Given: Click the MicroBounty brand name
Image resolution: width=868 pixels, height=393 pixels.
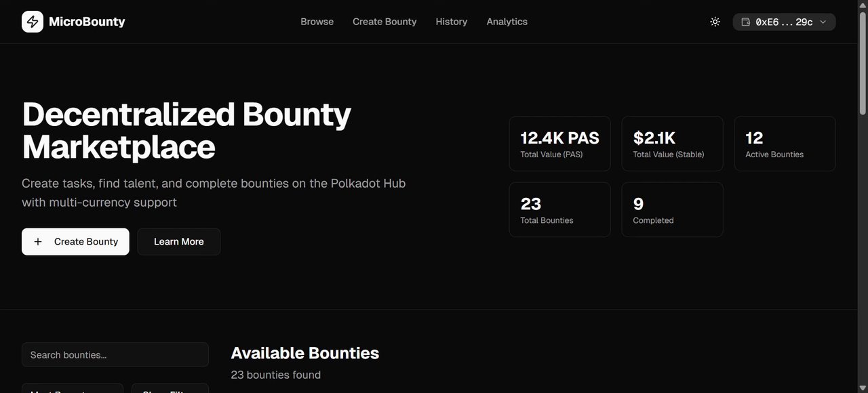Looking at the screenshot, I should [87, 22].
